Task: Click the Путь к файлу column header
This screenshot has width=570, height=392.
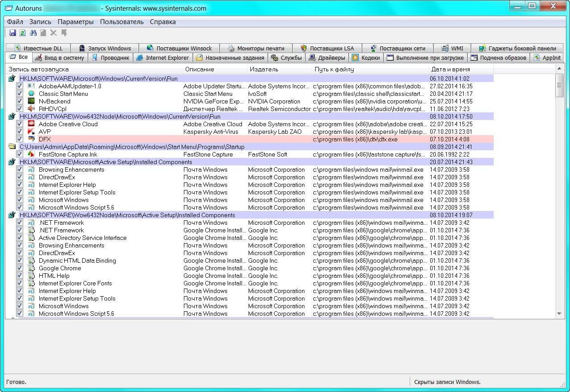Action: point(370,69)
